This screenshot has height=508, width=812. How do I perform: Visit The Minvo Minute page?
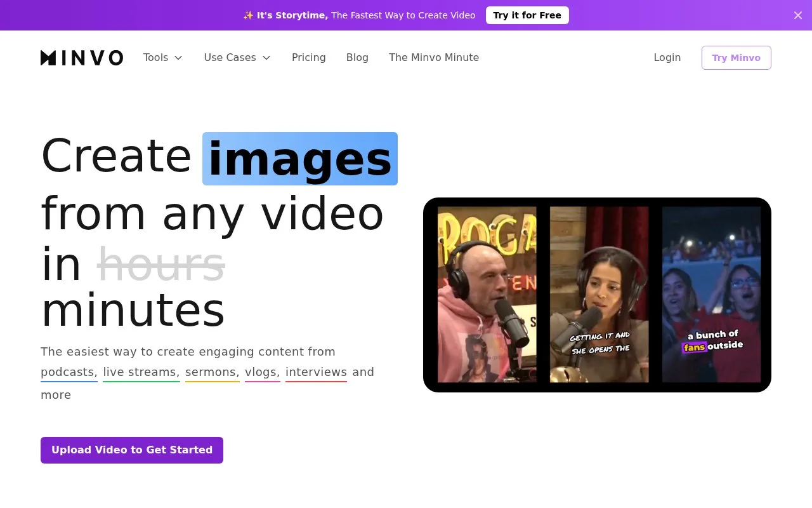click(x=434, y=57)
